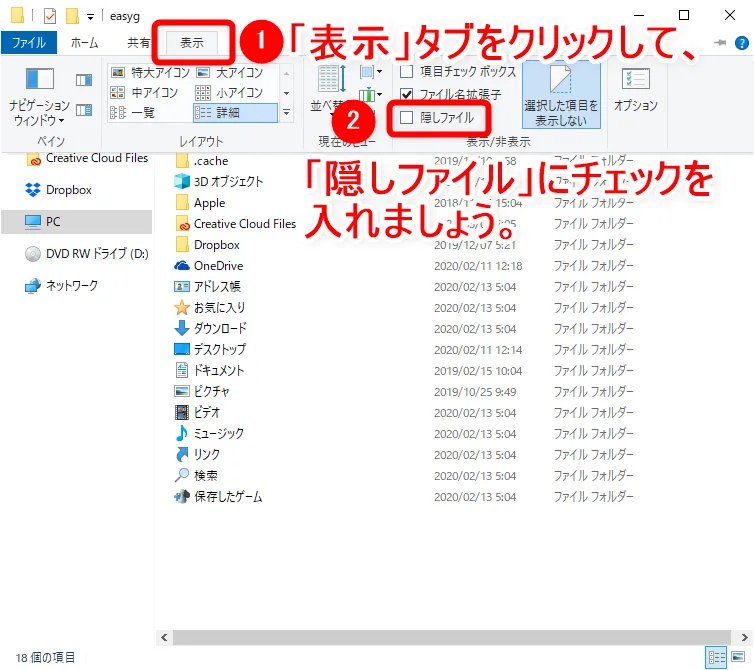Viewport: 754px width, 670px height.
Task: Click the ピクチャ date 2019/10/25 9:49
Action: [x=475, y=392]
